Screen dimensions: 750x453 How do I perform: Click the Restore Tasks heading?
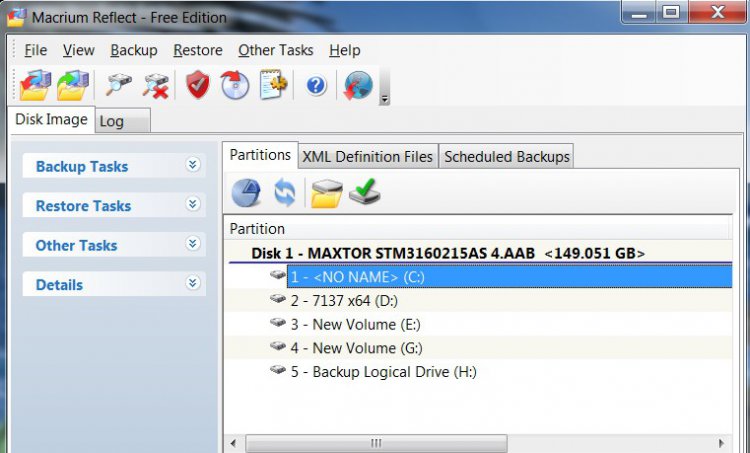[x=83, y=206]
